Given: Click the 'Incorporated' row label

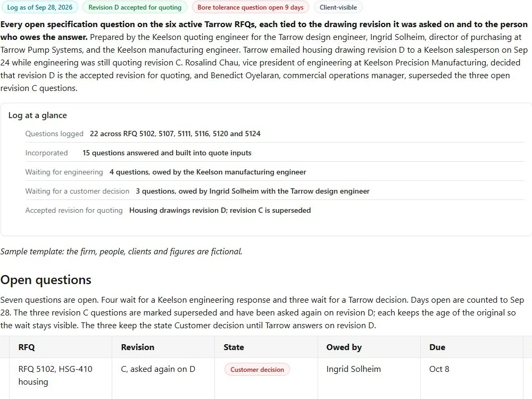Looking at the screenshot, I should tap(46, 153).
